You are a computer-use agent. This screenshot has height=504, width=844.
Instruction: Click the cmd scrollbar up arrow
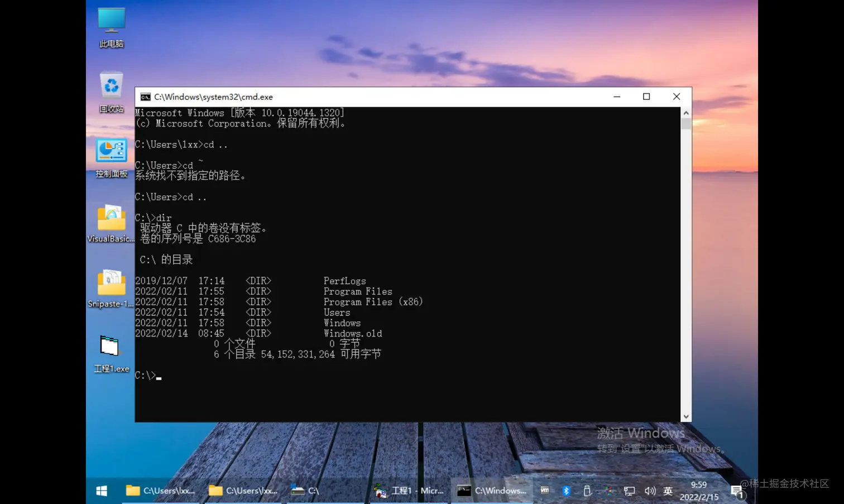pos(686,113)
